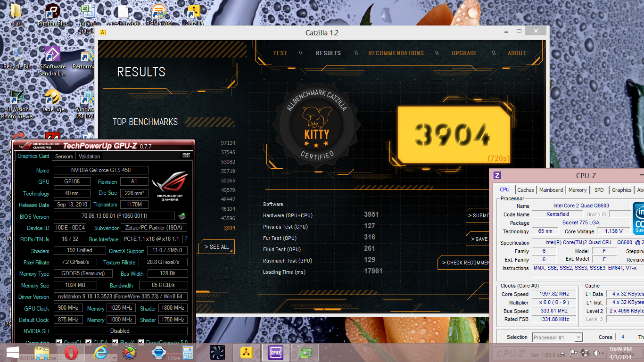Switch to the Validation tab in GPU-Z
Image resolution: width=644 pixels, height=362 pixels.
coord(89,156)
